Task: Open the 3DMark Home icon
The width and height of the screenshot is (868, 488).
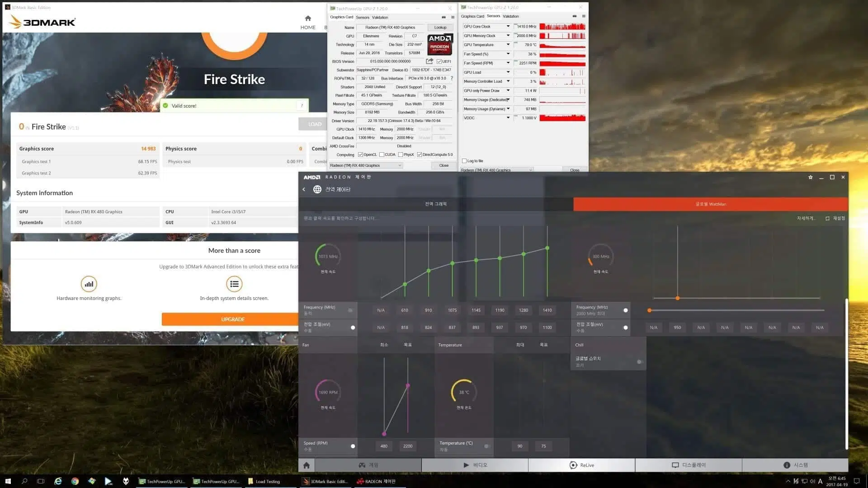Action: click(x=308, y=19)
